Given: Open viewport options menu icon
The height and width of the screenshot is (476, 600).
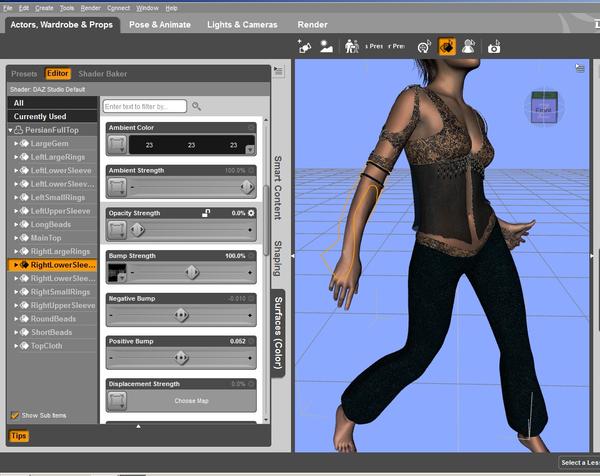Looking at the screenshot, I should click(580, 68).
